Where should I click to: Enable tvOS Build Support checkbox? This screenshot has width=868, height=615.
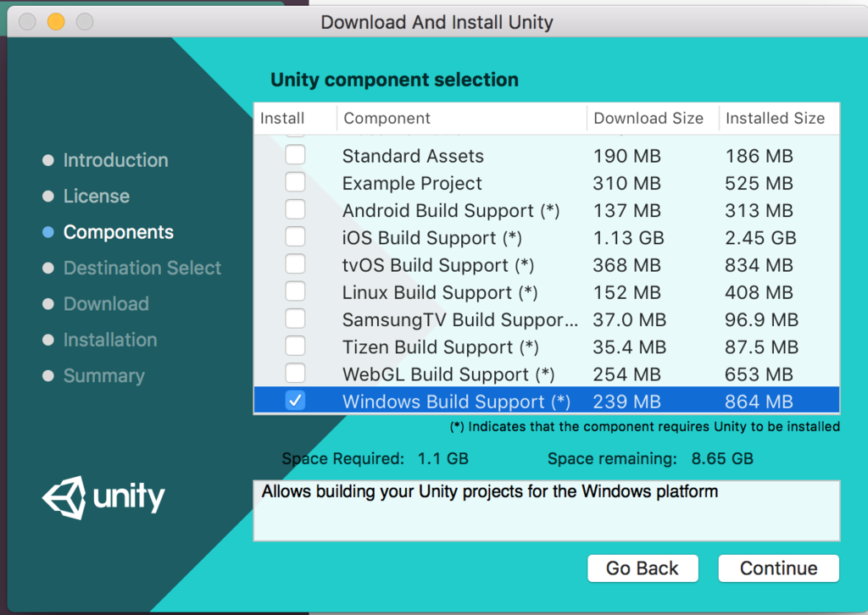[x=295, y=263]
